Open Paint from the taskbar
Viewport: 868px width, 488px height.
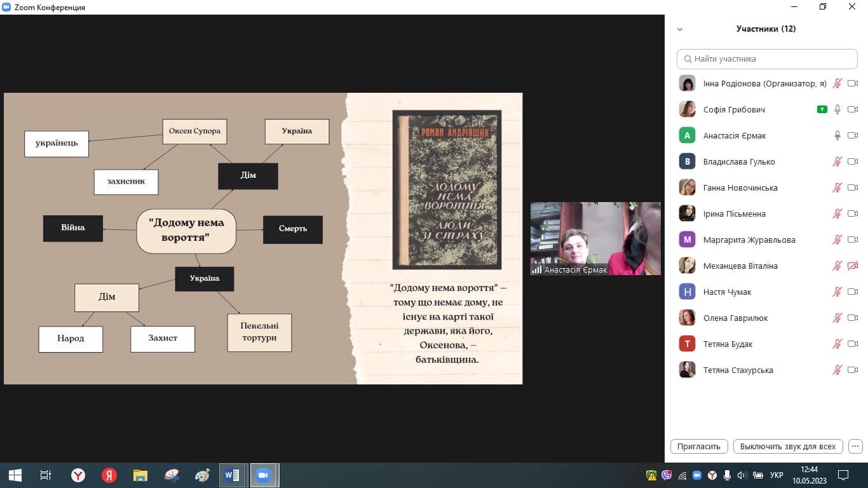pyautogui.click(x=203, y=475)
